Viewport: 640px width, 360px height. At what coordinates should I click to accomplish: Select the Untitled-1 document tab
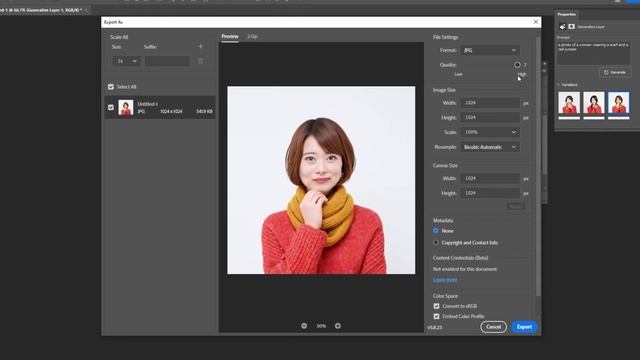click(41, 10)
